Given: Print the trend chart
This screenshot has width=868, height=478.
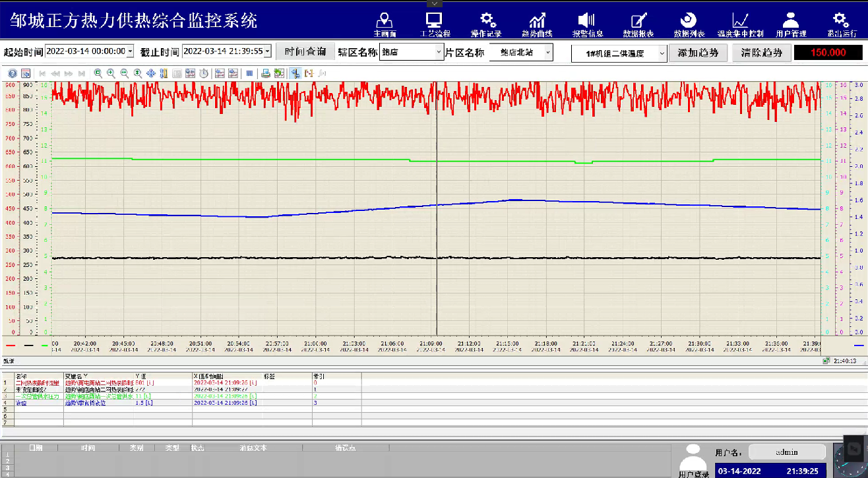Looking at the screenshot, I should pos(265,73).
